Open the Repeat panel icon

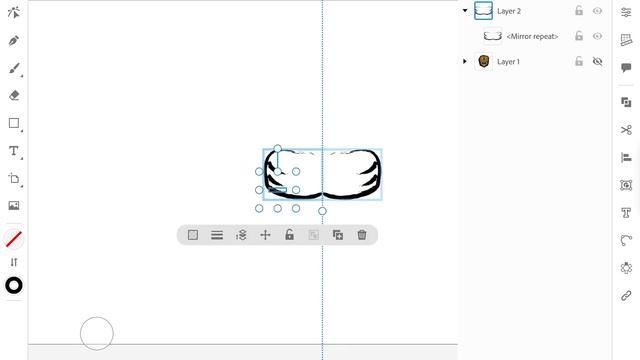tap(626, 185)
